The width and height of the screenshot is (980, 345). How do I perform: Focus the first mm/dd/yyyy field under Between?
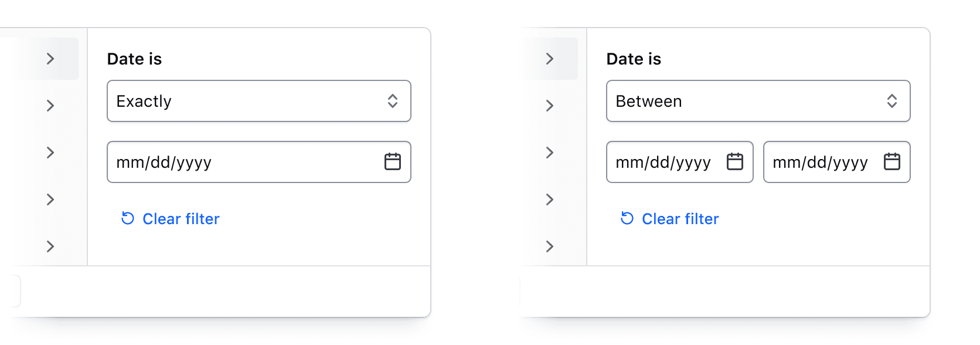click(662, 162)
